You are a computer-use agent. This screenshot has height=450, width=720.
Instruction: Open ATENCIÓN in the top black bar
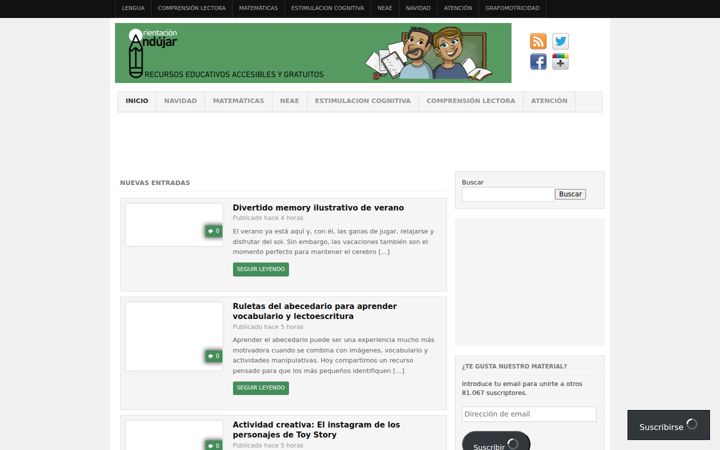click(458, 8)
